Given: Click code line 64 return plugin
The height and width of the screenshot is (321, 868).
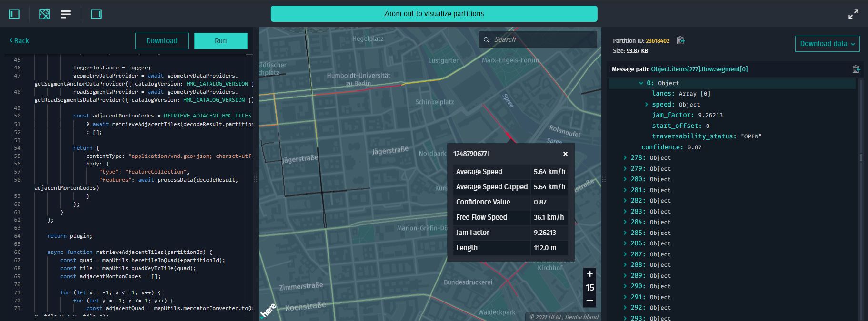Looking at the screenshot, I should point(70,236).
